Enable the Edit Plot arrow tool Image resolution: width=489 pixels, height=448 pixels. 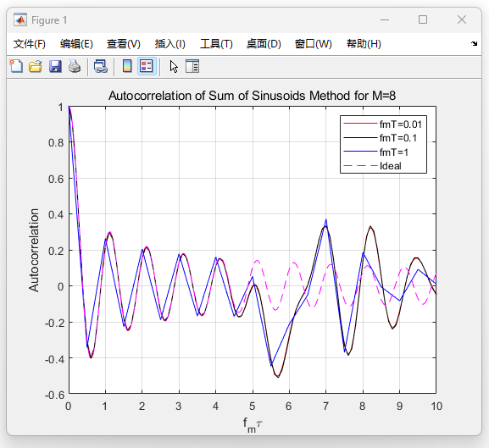point(174,66)
